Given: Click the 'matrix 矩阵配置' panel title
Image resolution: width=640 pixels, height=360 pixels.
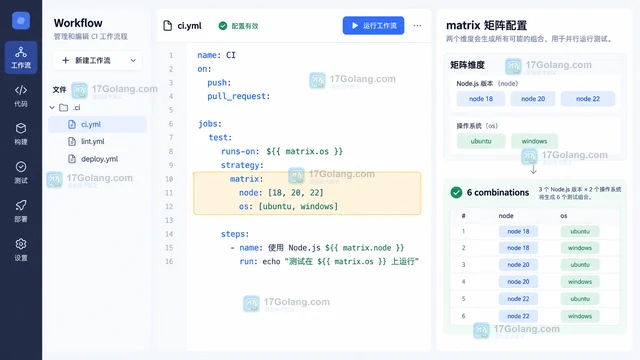Looking at the screenshot, I should click(x=486, y=25).
